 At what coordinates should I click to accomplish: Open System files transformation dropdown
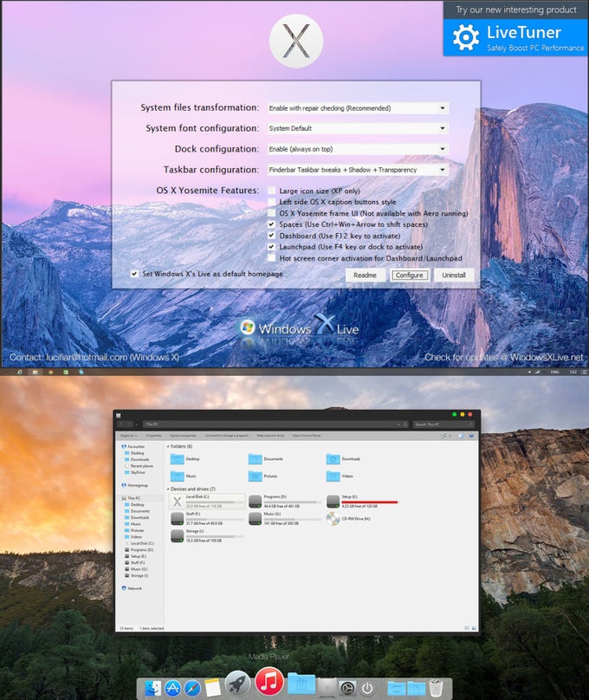(358, 108)
